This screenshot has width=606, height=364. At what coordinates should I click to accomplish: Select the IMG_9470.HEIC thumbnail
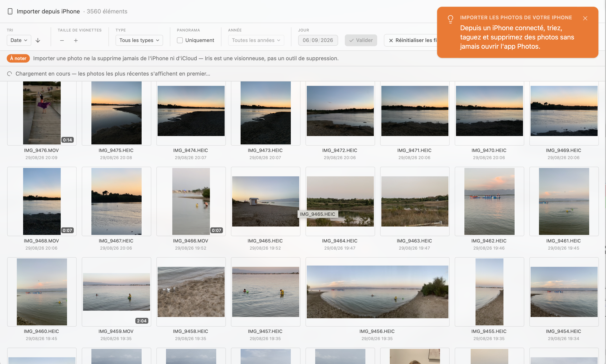coord(489,111)
